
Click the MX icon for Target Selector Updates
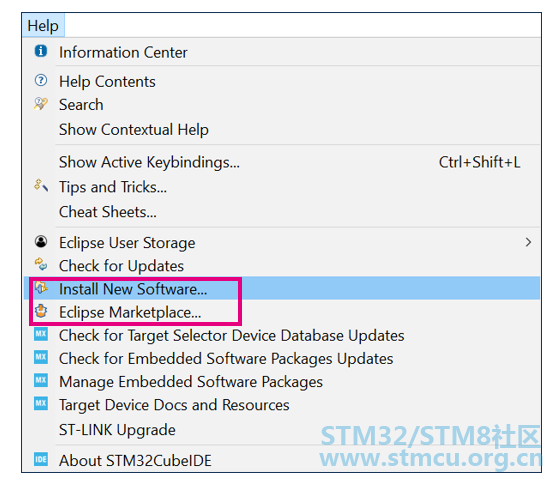41,334
